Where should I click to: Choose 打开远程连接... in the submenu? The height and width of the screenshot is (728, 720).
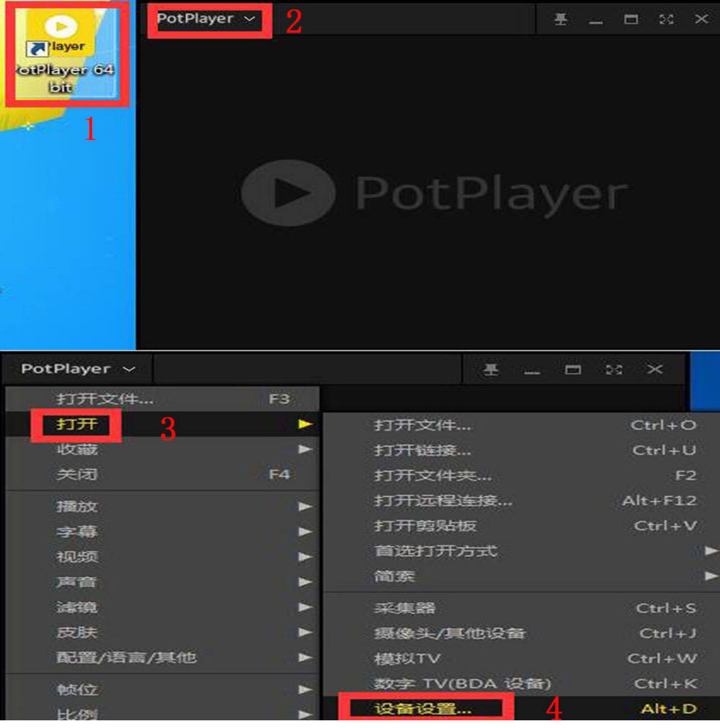pyautogui.click(x=522, y=501)
